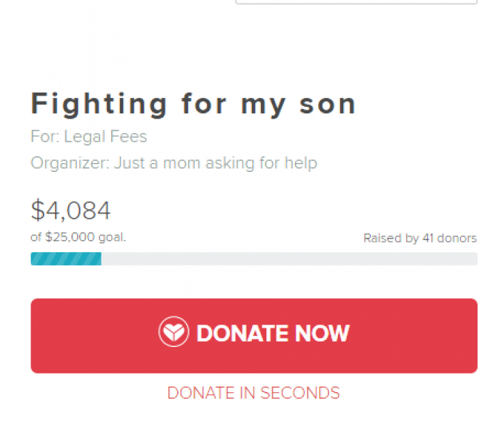Click the blue striped filled progress section

66,258
